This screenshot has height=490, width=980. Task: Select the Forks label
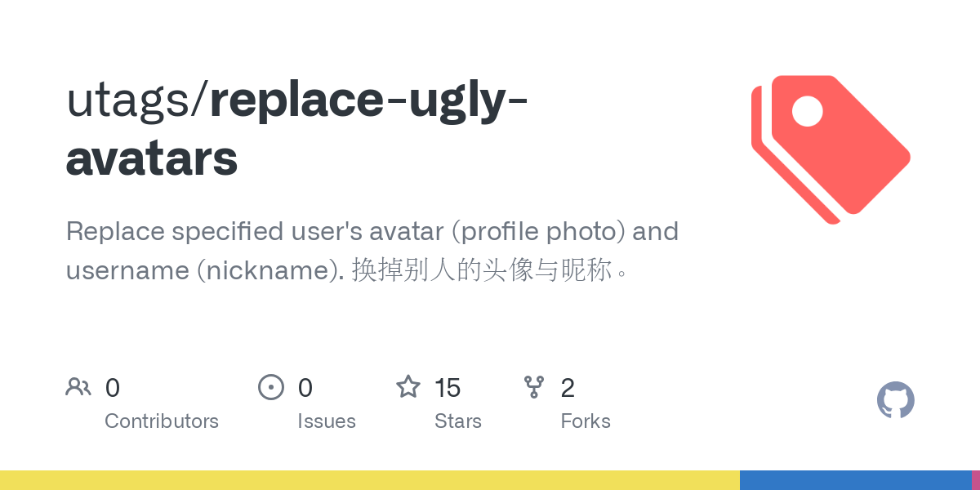pyautogui.click(x=586, y=421)
